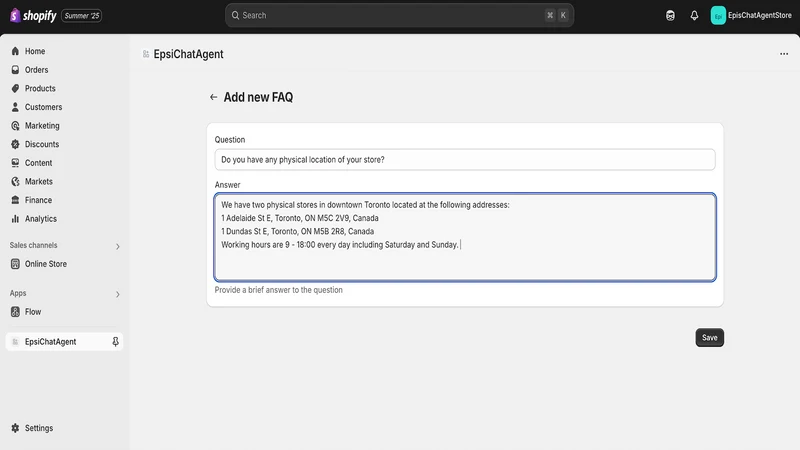
Task: Open the Flow app
Action: click(x=33, y=312)
